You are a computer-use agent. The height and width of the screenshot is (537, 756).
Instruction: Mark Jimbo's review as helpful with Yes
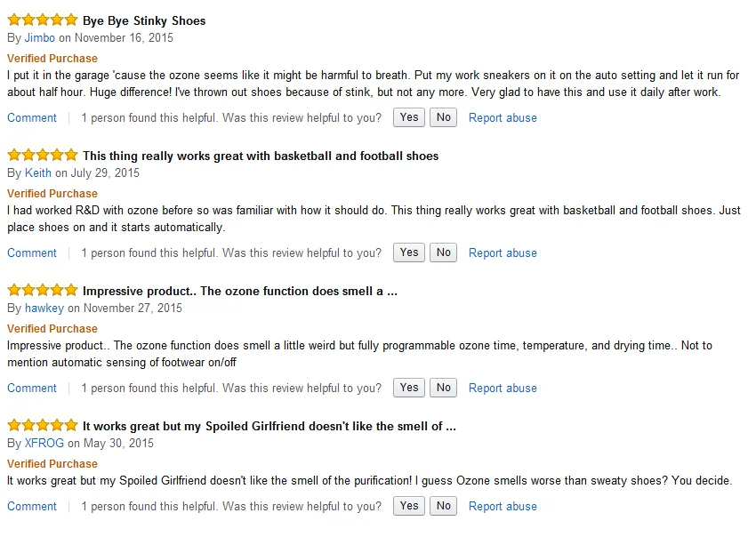(409, 117)
